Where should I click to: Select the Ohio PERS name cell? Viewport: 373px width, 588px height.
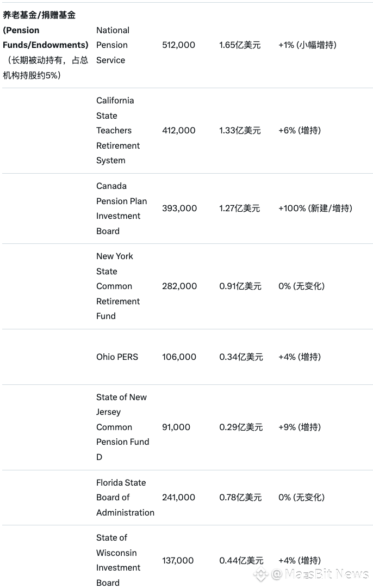(x=117, y=357)
